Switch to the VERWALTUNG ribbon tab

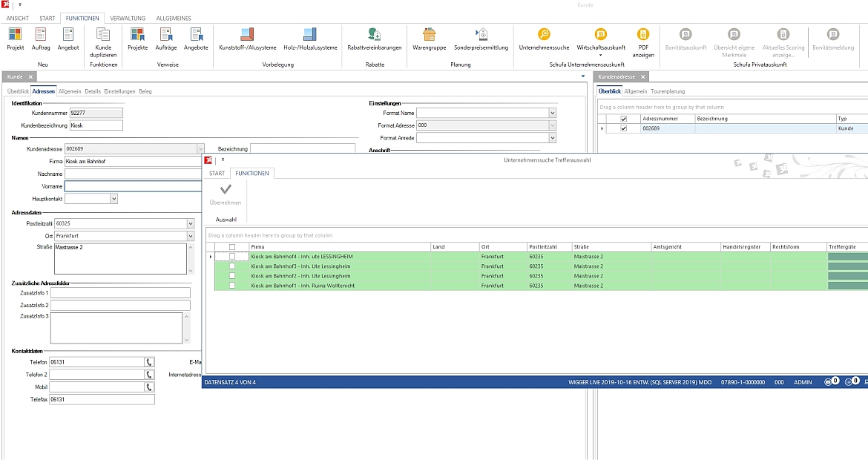(128, 18)
